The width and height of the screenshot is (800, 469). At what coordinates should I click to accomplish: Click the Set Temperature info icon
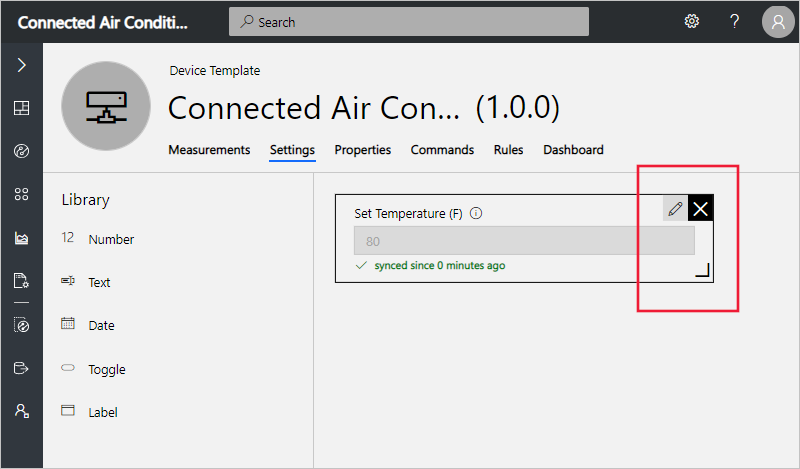(476, 213)
